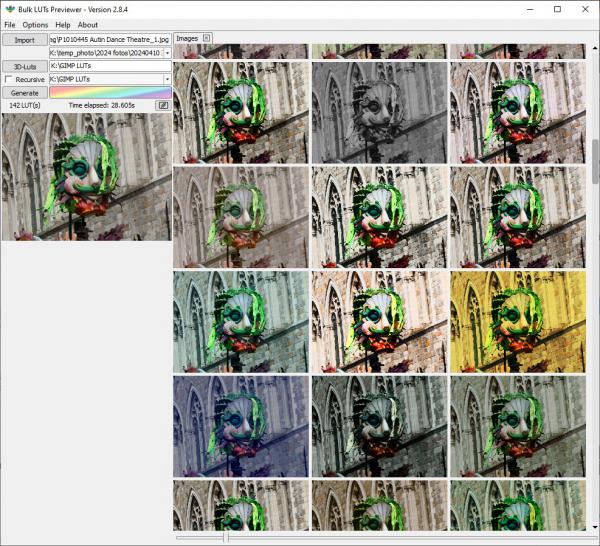Click the Import button
The image size is (600, 546).
tap(25, 40)
